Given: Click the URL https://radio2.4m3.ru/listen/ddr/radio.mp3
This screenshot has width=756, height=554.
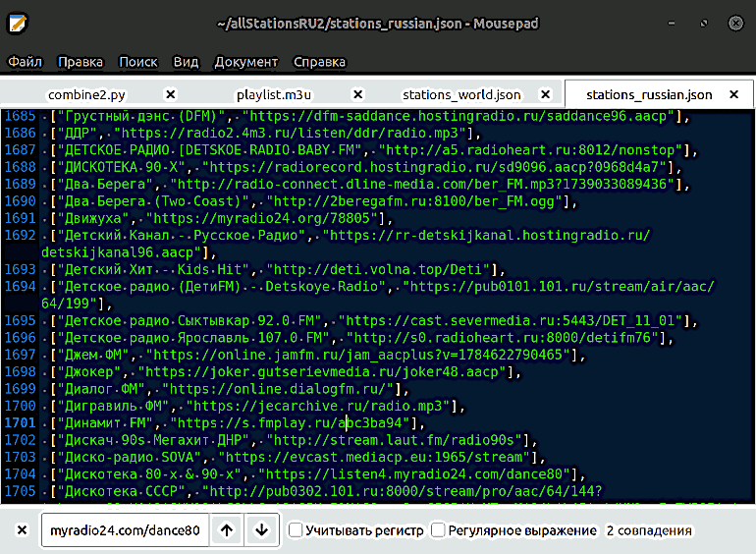Looking at the screenshot, I should [x=290, y=133].
